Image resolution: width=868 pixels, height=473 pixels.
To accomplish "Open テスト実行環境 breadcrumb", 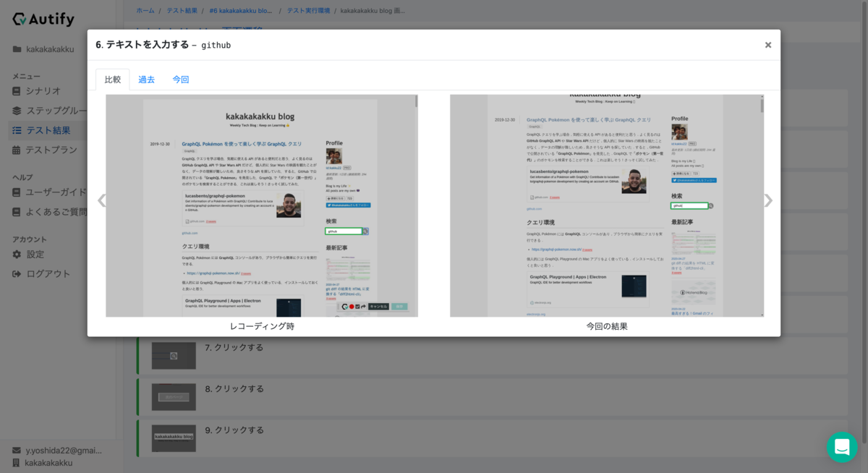I will pyautogui.click(x=308, y=11).
